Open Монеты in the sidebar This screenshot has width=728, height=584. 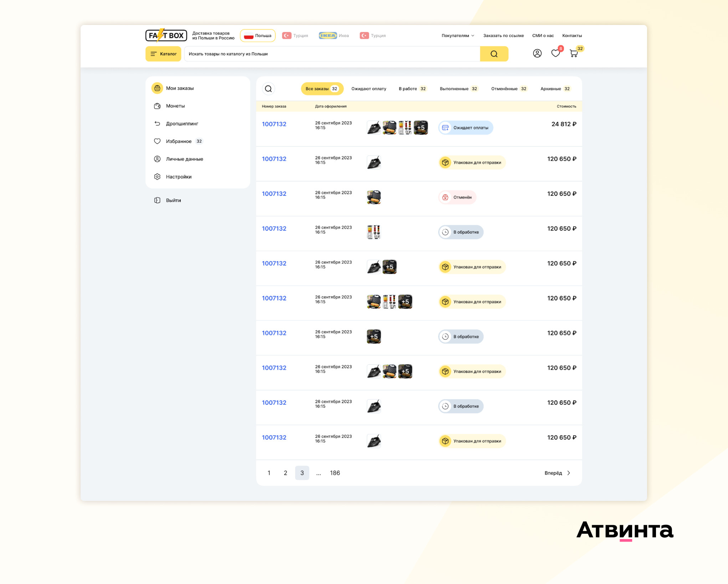pyautogui.click(x=175, y=106)
